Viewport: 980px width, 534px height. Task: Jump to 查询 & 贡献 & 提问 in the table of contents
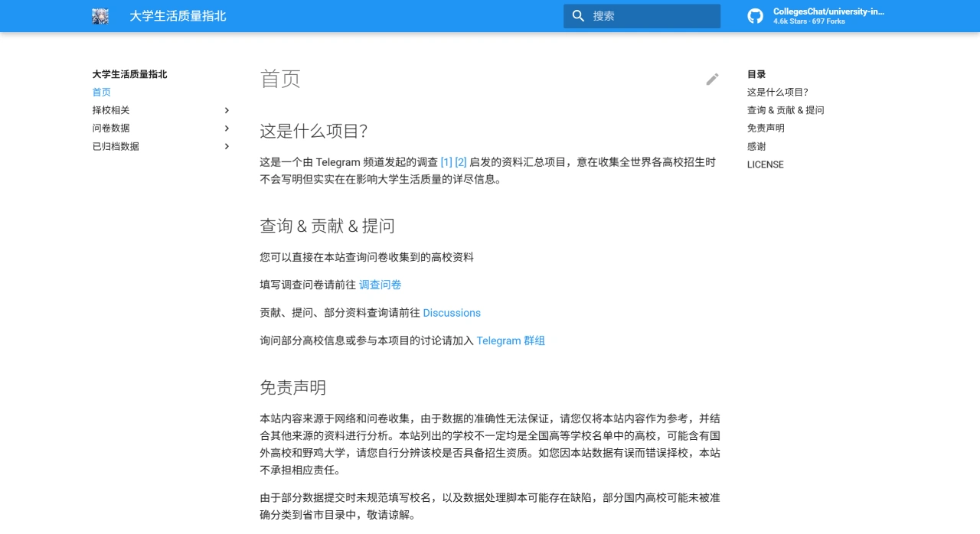(786, 110)
